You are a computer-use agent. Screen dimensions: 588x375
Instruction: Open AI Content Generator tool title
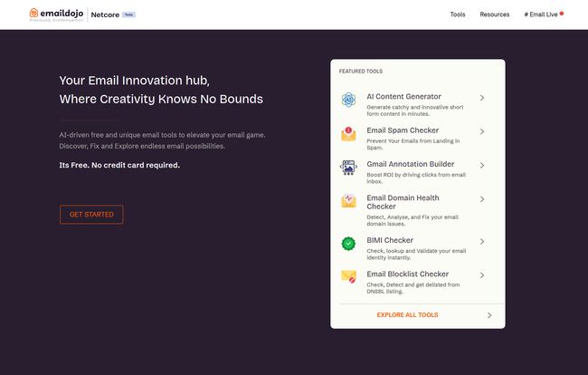coord(403,97)
